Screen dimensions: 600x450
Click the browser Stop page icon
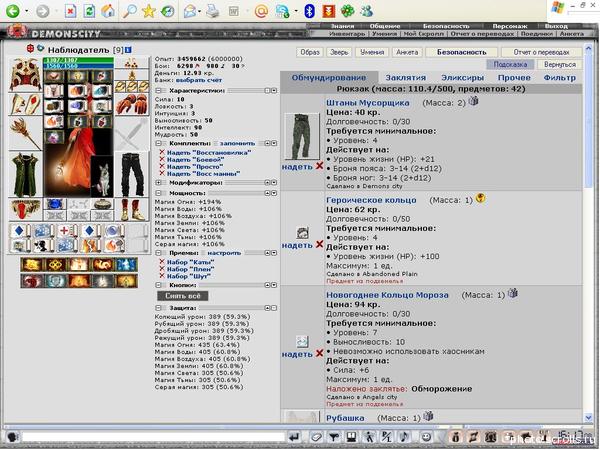coord(70,11)
